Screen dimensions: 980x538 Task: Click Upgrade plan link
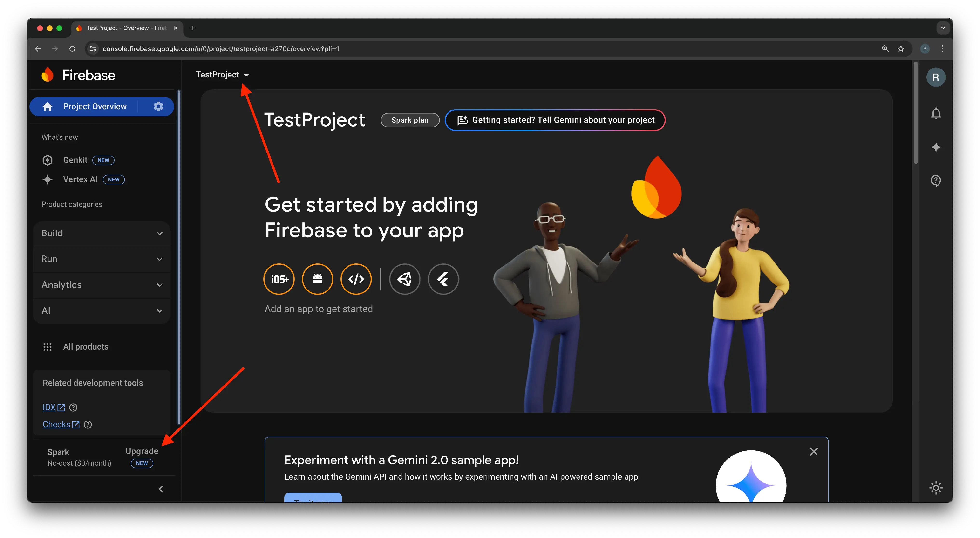coord(142,451)
